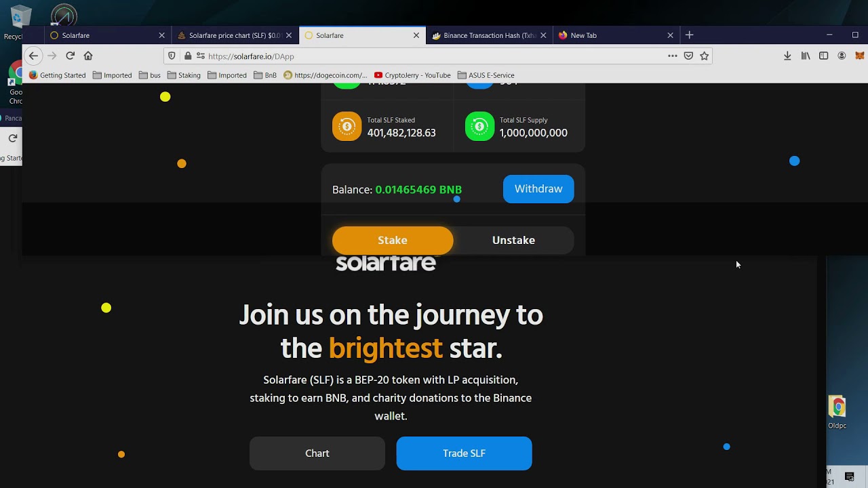This screenshot has width=868, height=488.
Task: Click the orange word brightest
Action: (x=386, y=348)
